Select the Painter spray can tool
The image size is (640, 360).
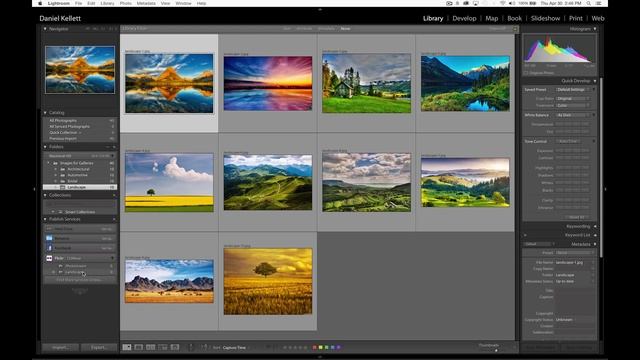coord(191,347)
